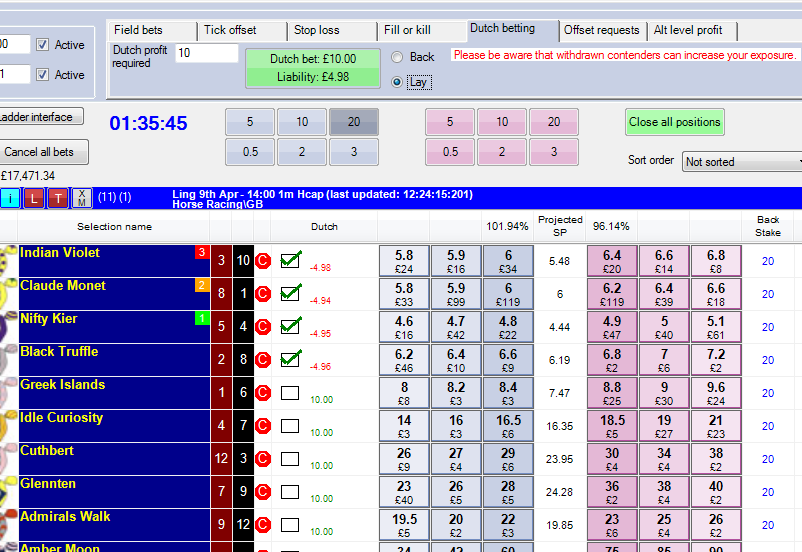The width and height of the screenshot is (802, 552).
Task: Click the Close all positions button
Action: (675, 122)
